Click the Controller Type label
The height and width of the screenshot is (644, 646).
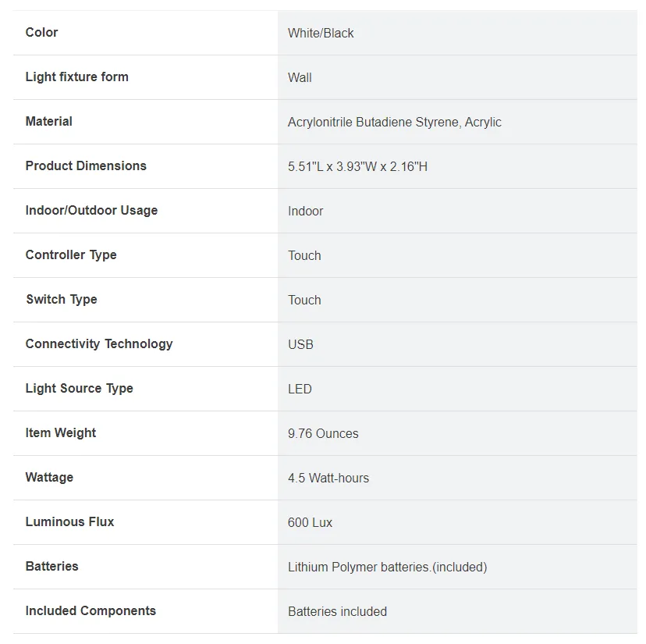(71, 255)
